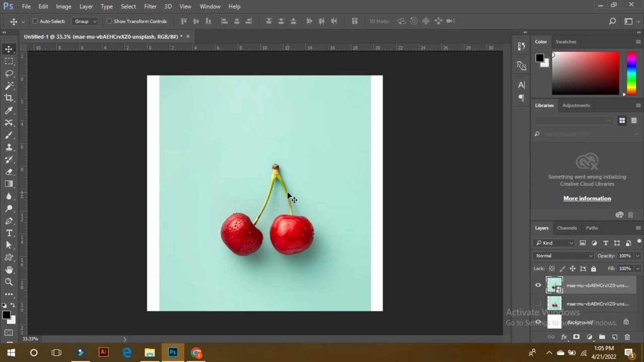
Task: Select the Path Selection tool
Action: 9,245
